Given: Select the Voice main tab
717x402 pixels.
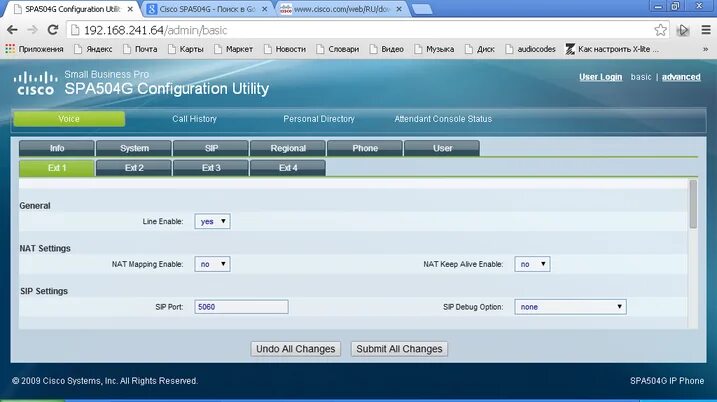Looking at the screenshot, I should pyautogui.click(x=69, y=119).
